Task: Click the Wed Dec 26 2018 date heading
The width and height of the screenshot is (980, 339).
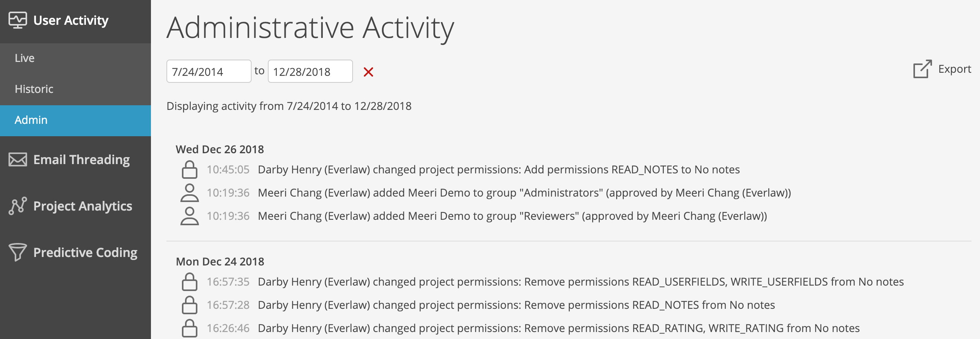Action: [x=219, y=149]
